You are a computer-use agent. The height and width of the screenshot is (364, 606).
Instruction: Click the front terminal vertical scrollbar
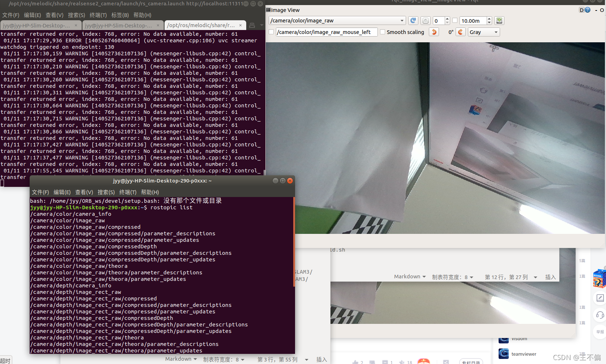[x=294, y=242]
